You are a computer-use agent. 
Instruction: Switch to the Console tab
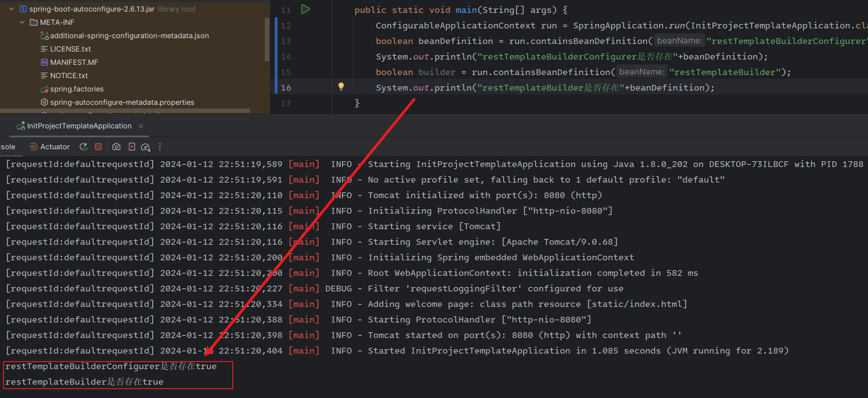point(8,147)
